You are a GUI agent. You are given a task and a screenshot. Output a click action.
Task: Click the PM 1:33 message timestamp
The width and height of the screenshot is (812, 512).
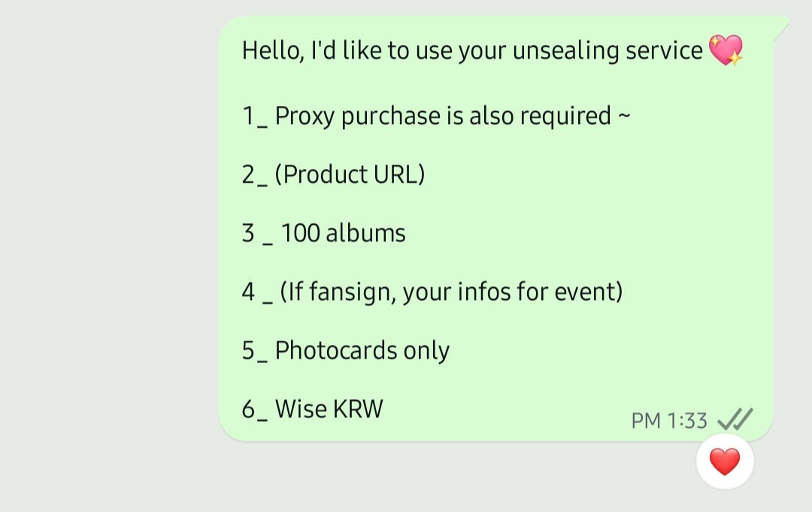669,420
